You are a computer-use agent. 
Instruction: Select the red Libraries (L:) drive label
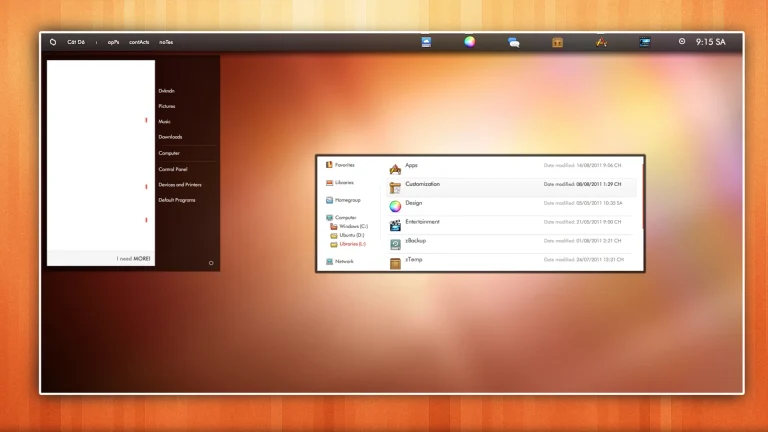click(x=353, y=244)
